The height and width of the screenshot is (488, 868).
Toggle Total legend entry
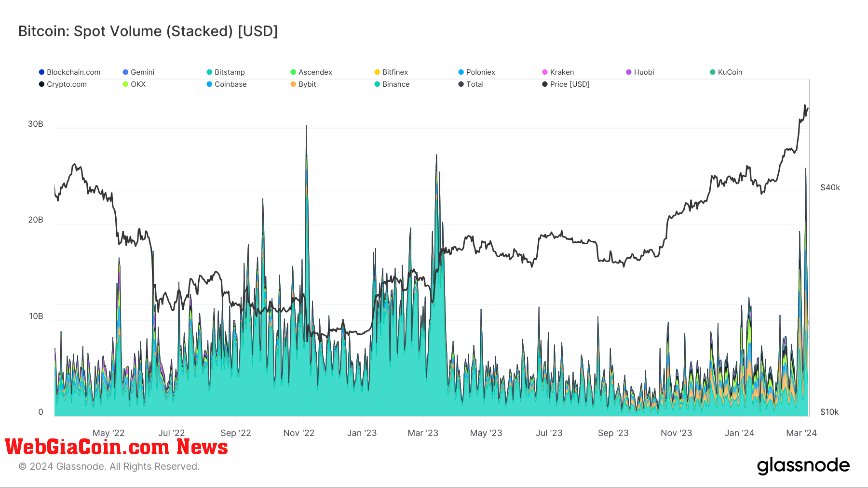click(x=471, y=84)
